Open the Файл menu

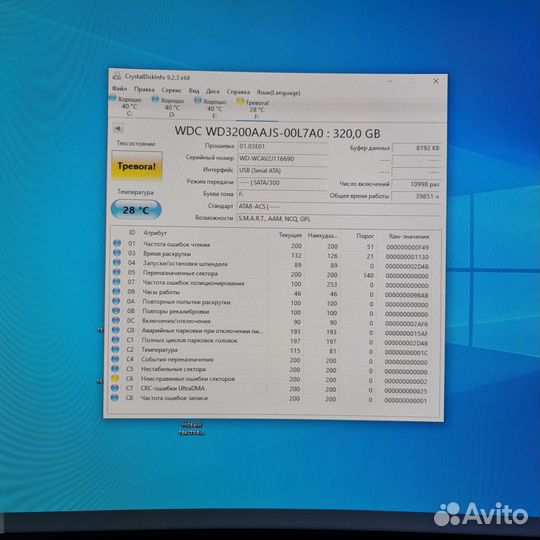120,89
